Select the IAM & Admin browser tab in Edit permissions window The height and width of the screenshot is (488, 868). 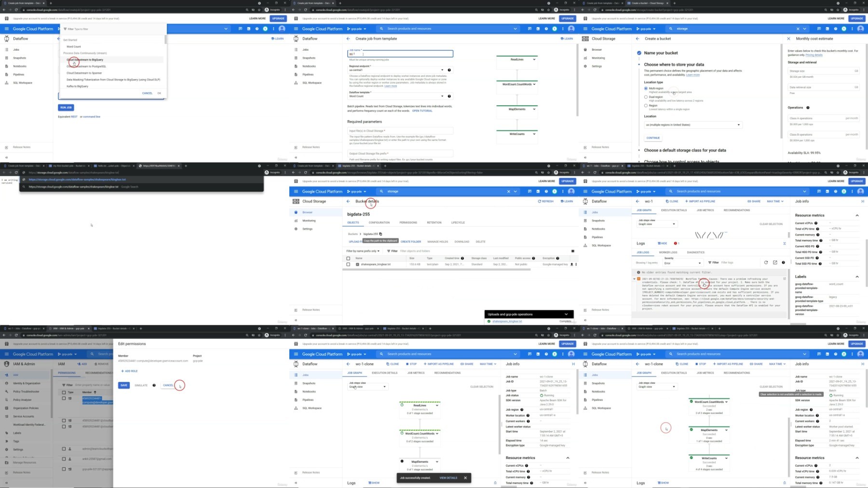click(x=68, y=329)
